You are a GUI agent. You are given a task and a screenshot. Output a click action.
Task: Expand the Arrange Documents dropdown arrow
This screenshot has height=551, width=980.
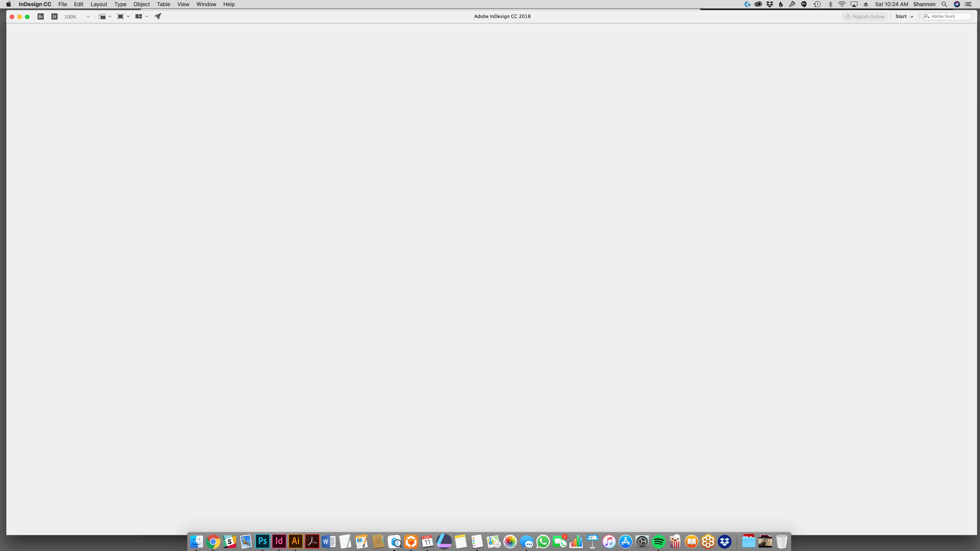[147, 16]
